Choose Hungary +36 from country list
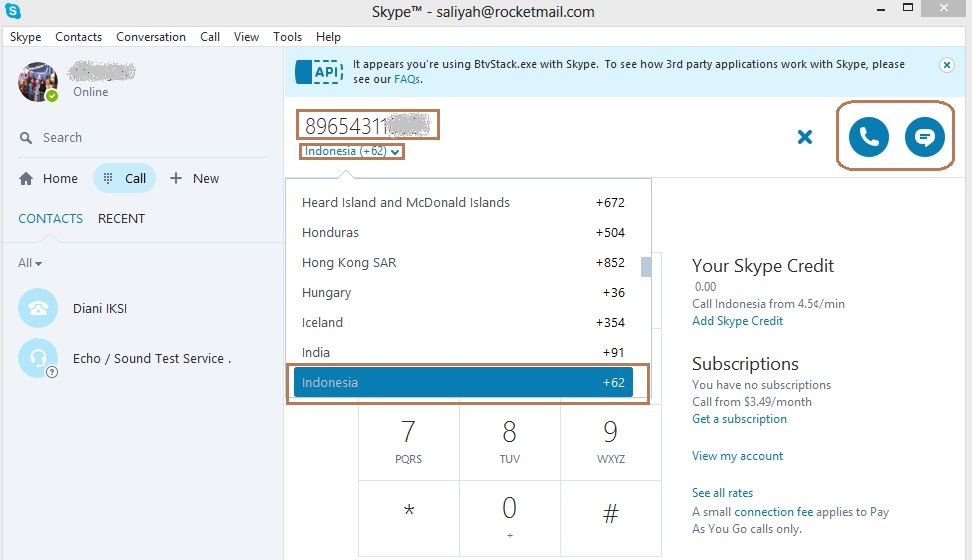 (x=463, y=292)
